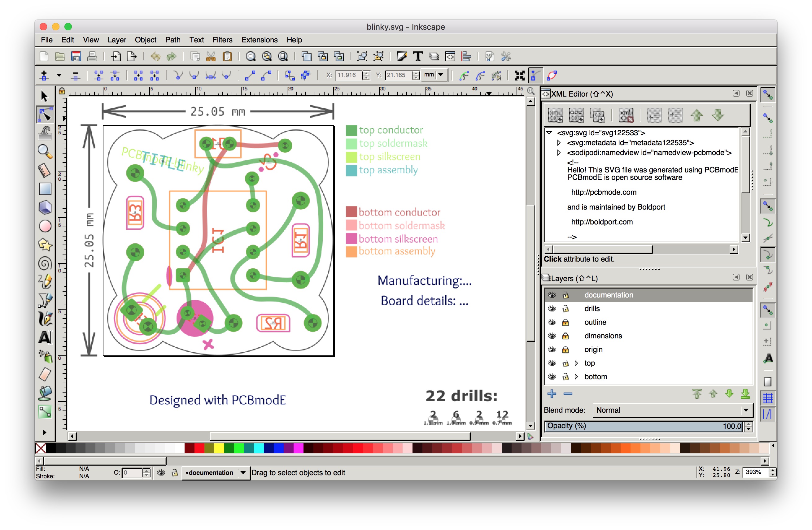Select the Bezier pen tool
Viewport: 812px width, 530px height.
coord(45,300)
